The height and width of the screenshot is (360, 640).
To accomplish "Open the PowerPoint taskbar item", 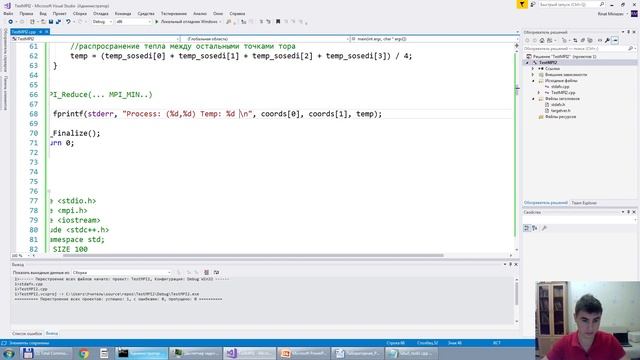I will tap(303, 353).
